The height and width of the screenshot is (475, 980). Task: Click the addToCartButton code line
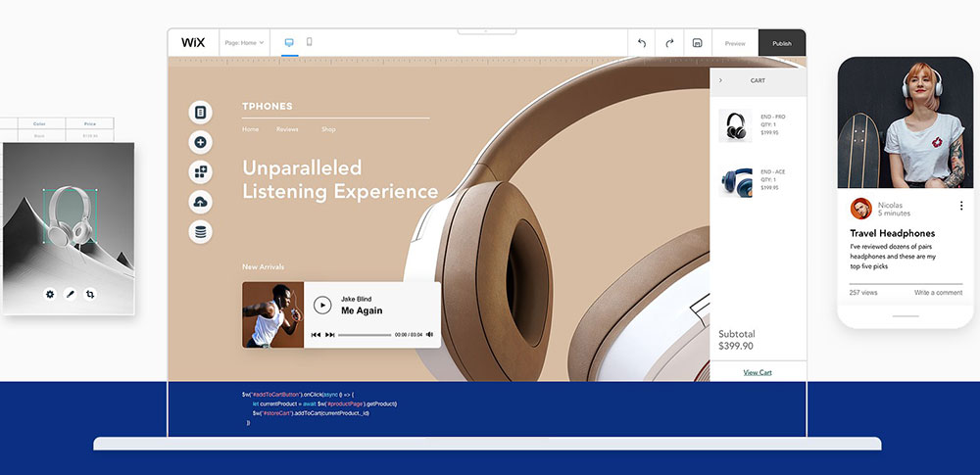[298, 395]
